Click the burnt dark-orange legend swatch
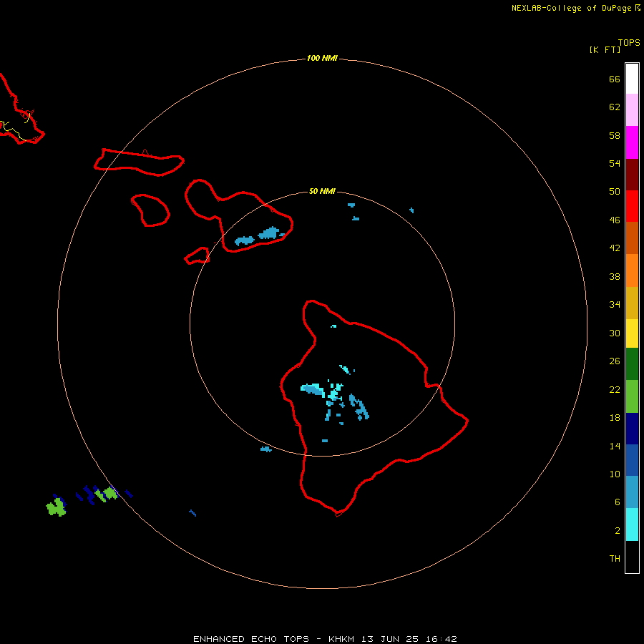The width and height of the screenshot is (644, 644). point(632,238)
